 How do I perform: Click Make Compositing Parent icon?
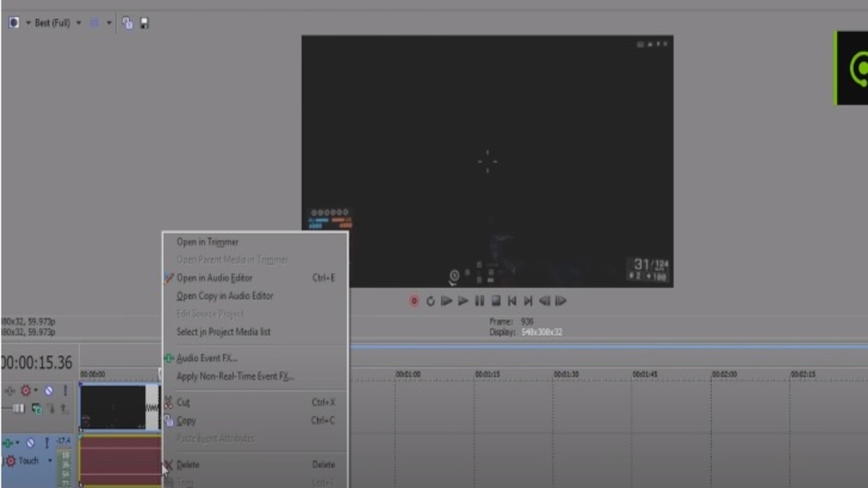[64, 408]
